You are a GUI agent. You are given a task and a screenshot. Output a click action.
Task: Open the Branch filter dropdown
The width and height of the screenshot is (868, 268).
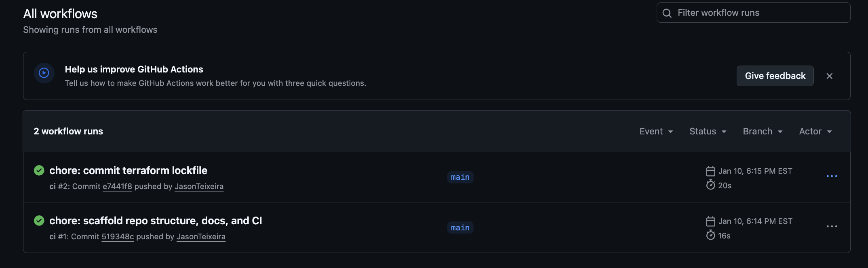pos(763,132)
